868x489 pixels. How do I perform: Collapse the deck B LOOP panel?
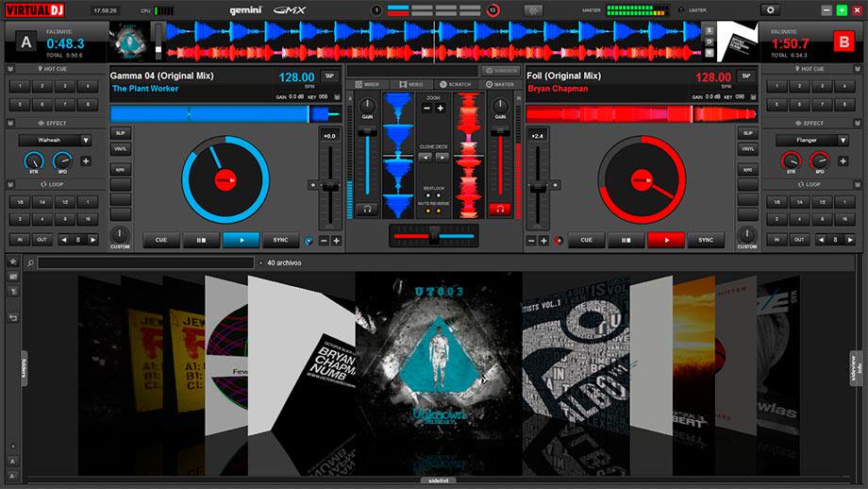(858, 184)
